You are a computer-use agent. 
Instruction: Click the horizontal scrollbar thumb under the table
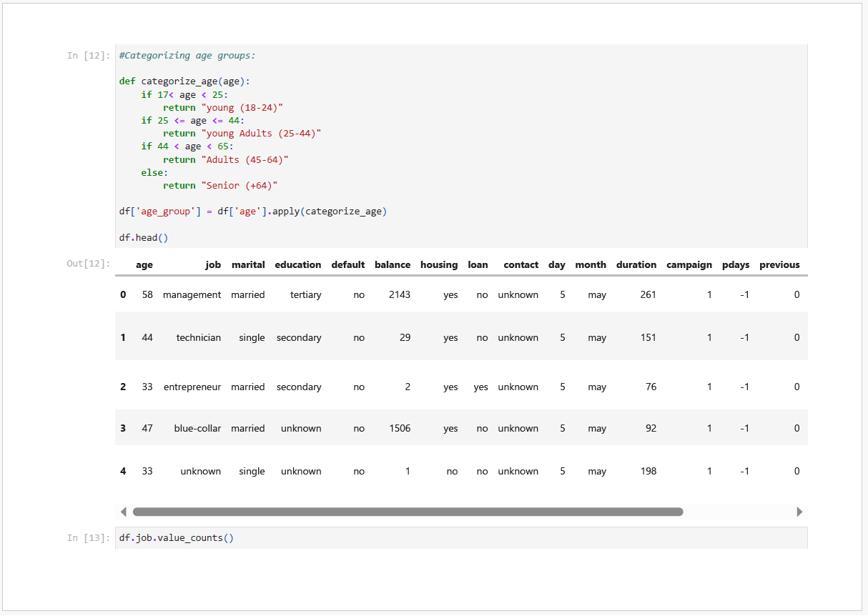[408, 512]
